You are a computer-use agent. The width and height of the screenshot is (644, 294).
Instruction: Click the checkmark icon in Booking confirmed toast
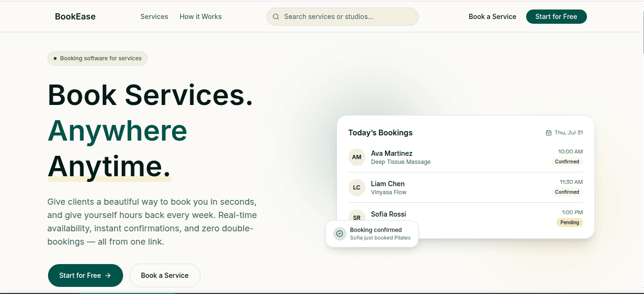(x=339, y=234)
